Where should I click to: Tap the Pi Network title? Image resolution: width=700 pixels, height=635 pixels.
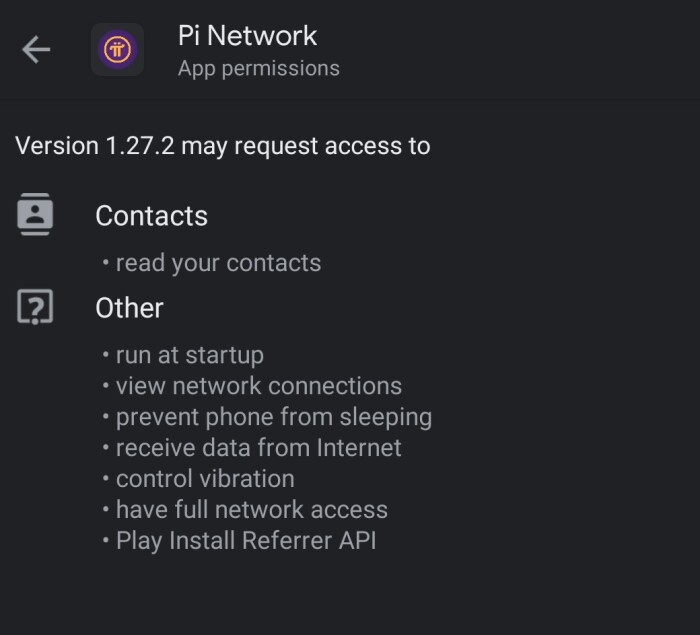(247, 35)
